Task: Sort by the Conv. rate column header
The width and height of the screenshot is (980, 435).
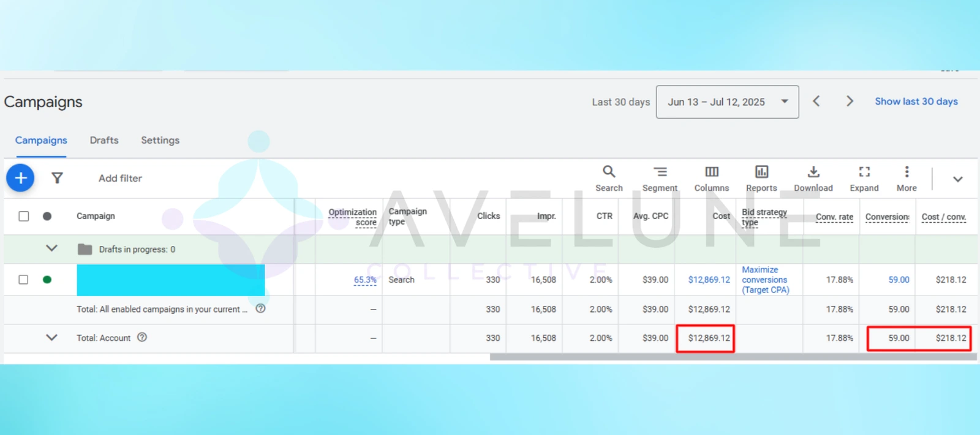Action: coord(834,217)
